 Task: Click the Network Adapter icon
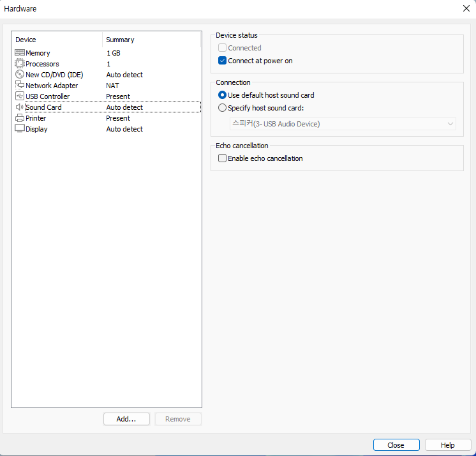(19, 85)
